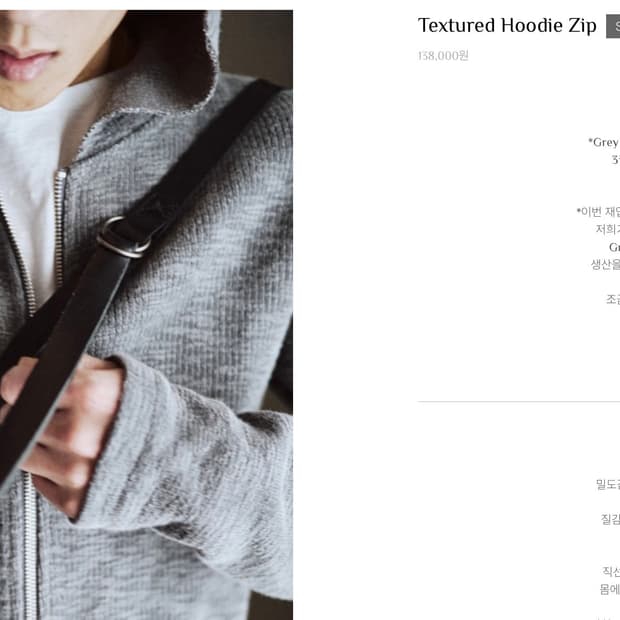Click the text line beginning 질감

(x=611, y=519)
